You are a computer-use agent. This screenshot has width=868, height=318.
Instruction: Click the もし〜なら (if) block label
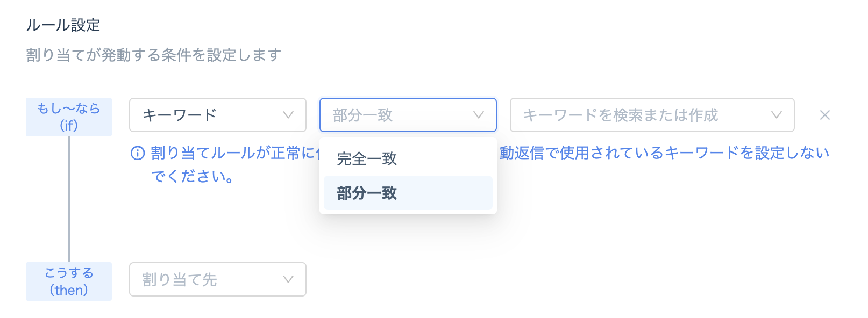click(x=69, y=117)
